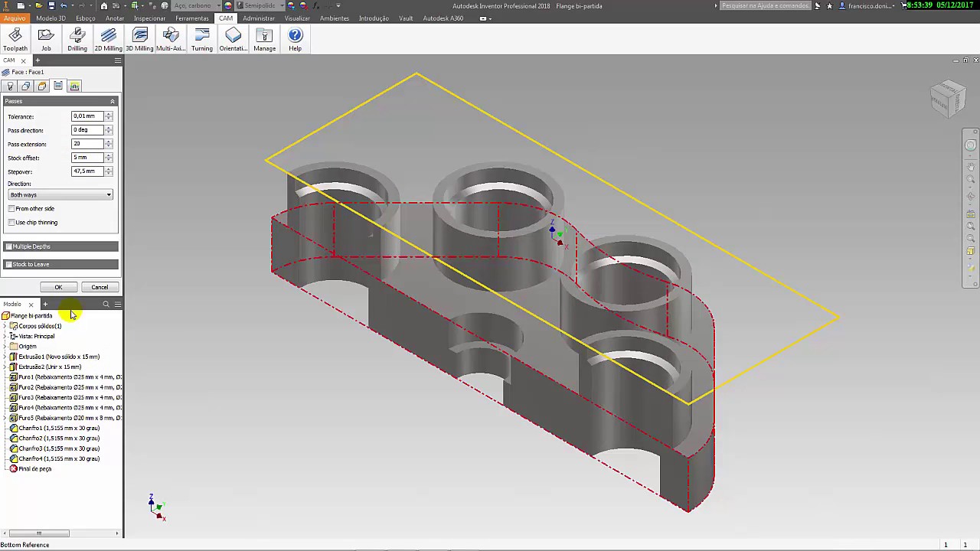Toggle the Stock to Leave checkbox
The image size is (980, 551).
[8, 264]
